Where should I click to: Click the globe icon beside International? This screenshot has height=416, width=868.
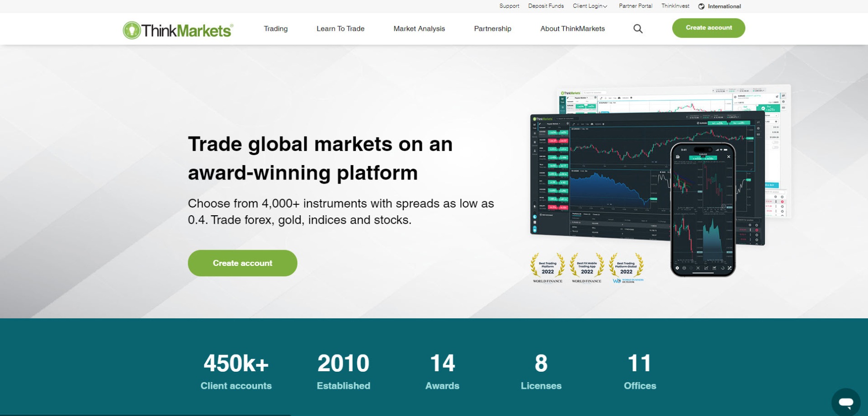tap(702, 6)
